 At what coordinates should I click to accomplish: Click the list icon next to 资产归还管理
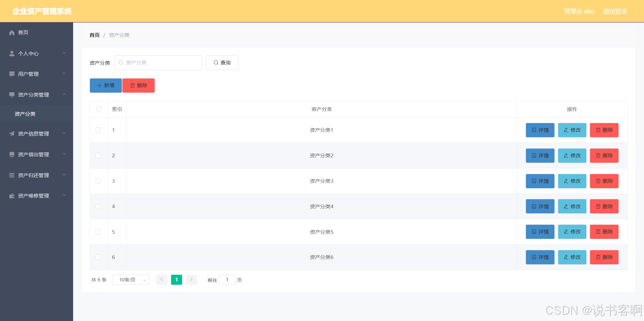(11, 175)
